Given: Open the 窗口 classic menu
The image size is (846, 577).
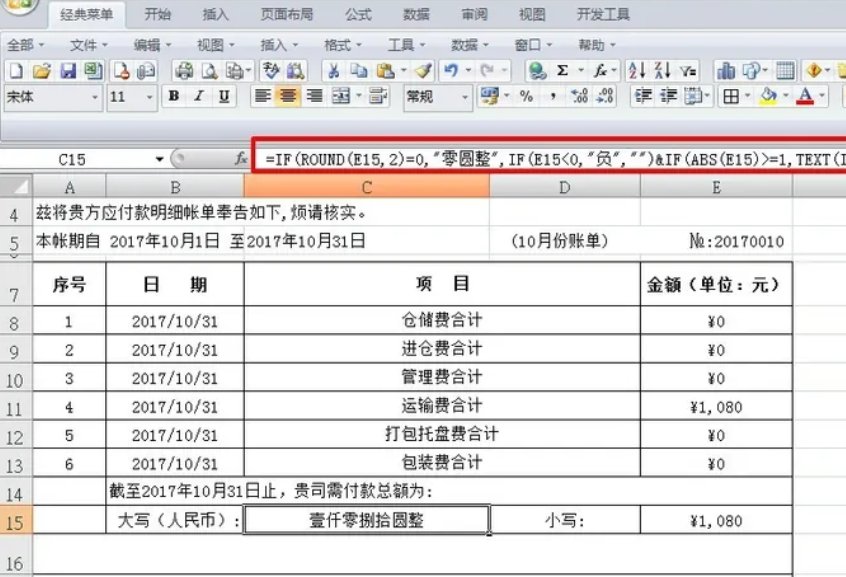Looking at the screenshot, I should tap(534, 45).
